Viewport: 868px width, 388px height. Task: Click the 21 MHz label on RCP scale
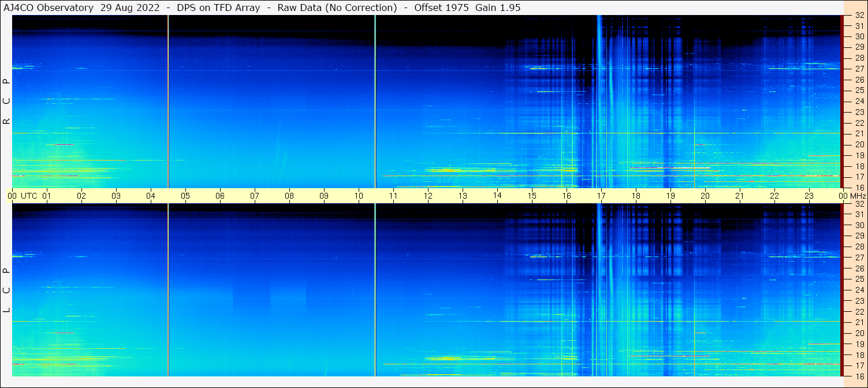(x=859, y=133)
